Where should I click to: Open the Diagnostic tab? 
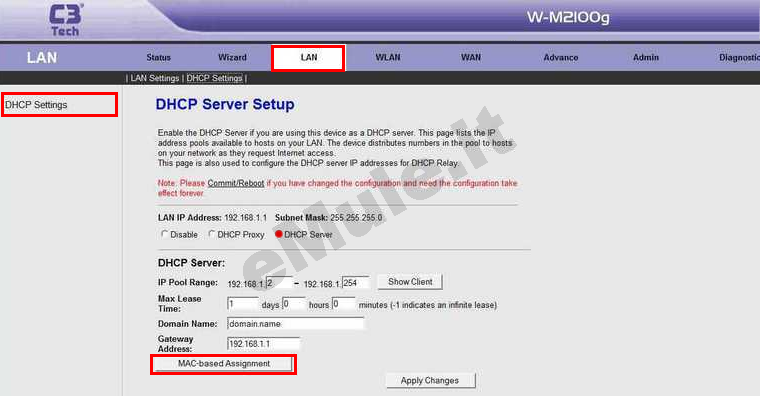tap(739, 57)
